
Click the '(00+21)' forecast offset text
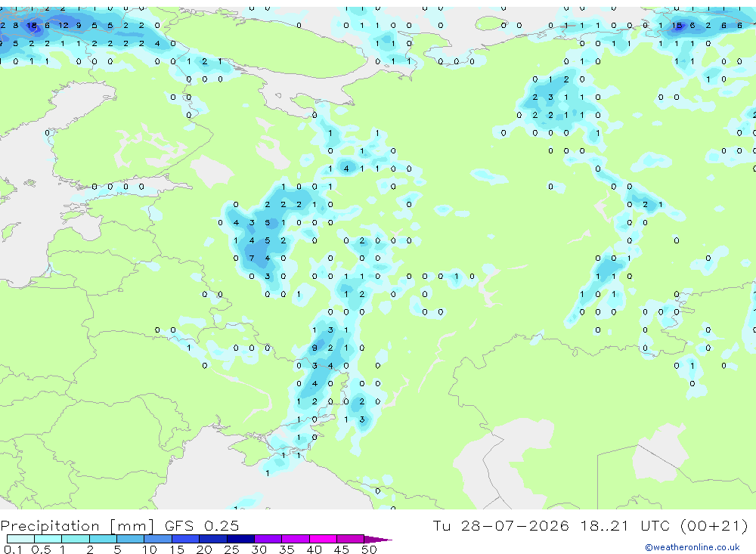pos(714,525)
